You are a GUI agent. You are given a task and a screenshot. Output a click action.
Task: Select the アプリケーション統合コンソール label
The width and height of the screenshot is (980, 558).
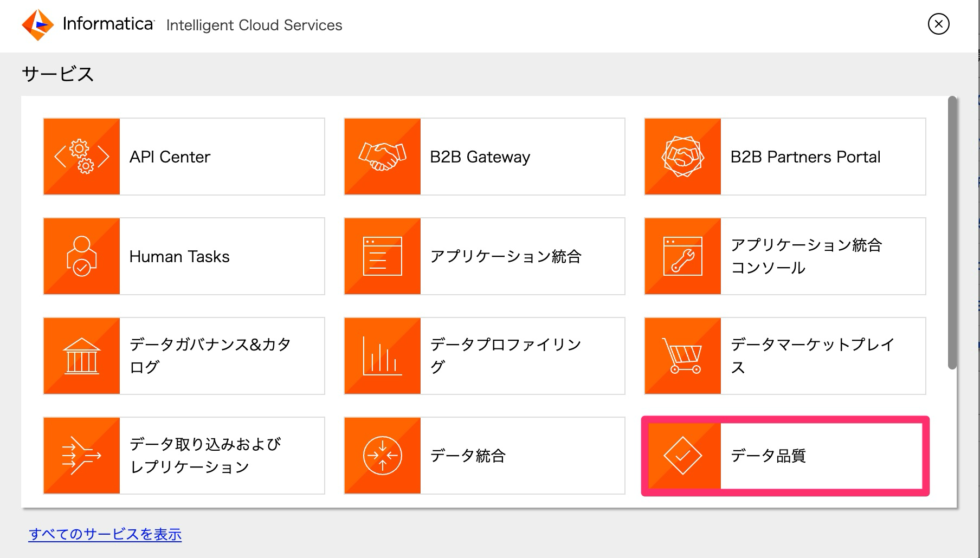[x=806, y=256]
